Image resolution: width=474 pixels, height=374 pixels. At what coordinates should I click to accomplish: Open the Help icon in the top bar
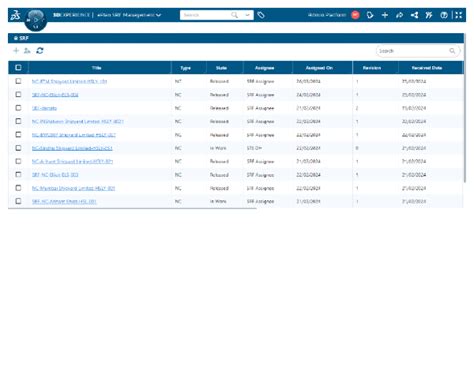pyautogui.click(x=444, y=15)
